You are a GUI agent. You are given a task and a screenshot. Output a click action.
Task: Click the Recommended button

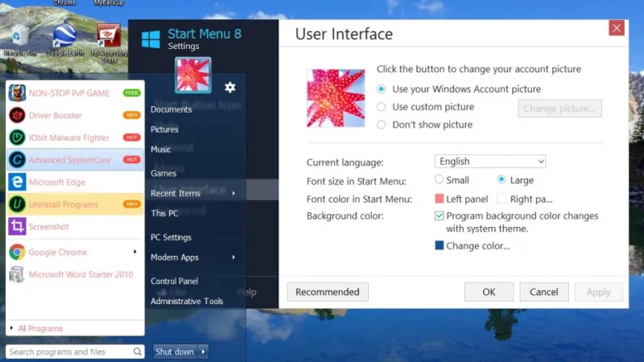(328, 292)
